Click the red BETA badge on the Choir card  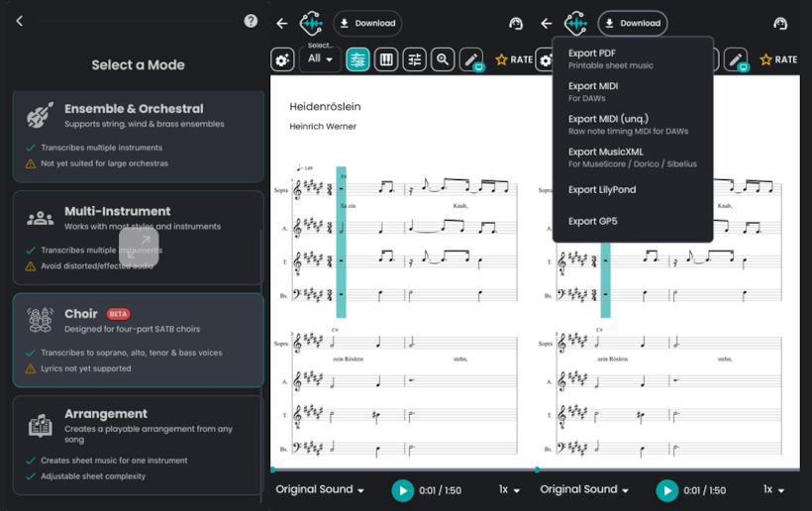click(118, 314)
